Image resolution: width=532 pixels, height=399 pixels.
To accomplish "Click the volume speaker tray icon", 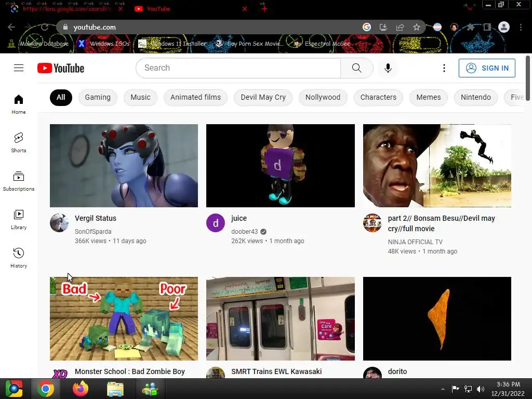I will pyautogui.click(x=481, y=389).
